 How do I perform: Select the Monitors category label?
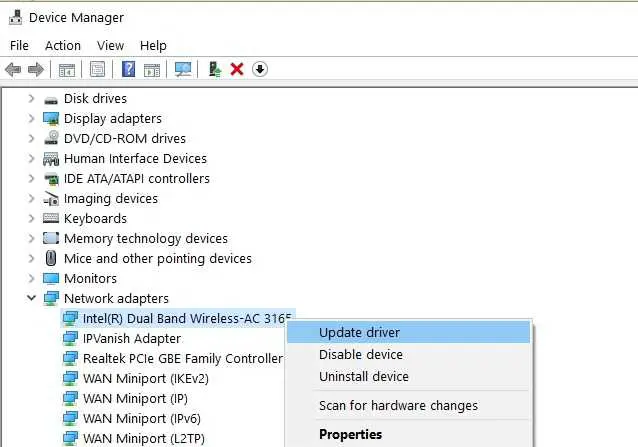coord(90,279)
